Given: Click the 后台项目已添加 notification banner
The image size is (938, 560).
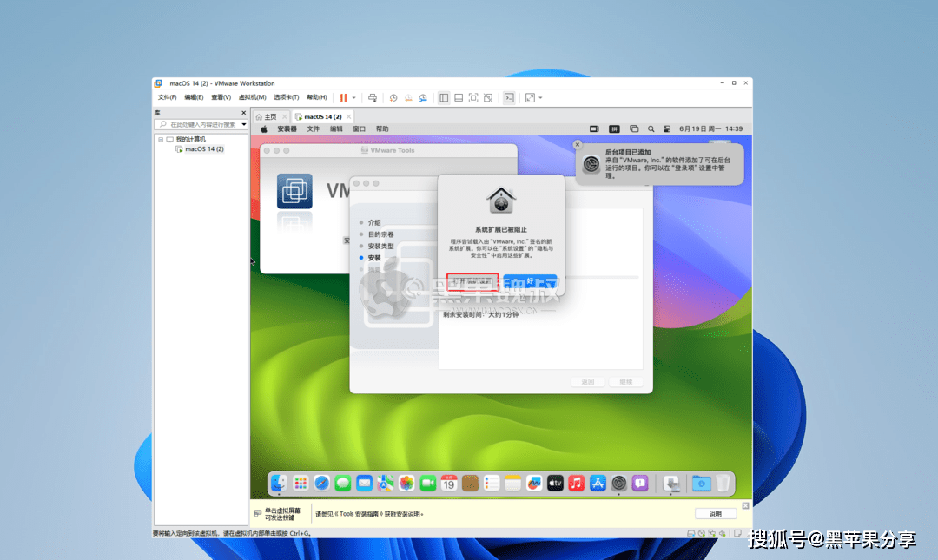Looking at the screenshot, I should pos(660,164).
